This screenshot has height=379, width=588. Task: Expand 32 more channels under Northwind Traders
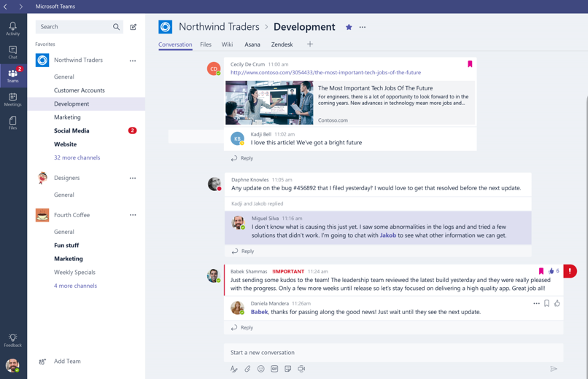point(77,157)
